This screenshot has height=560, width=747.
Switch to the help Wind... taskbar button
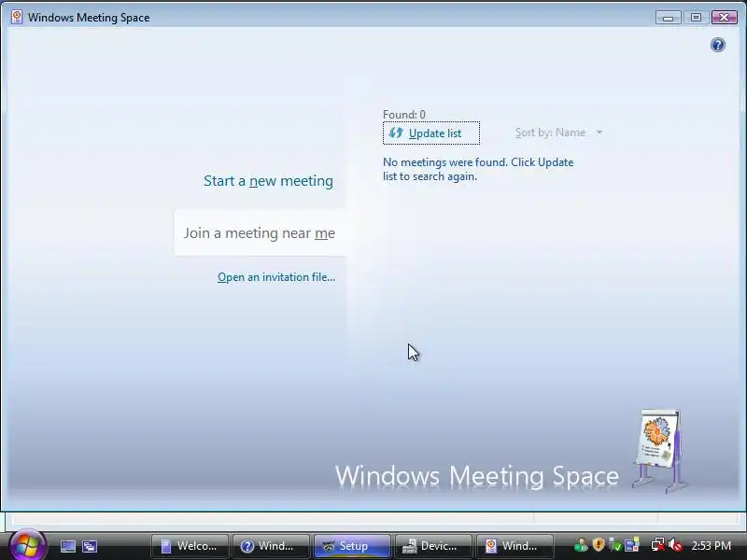(x=271, y=546)
